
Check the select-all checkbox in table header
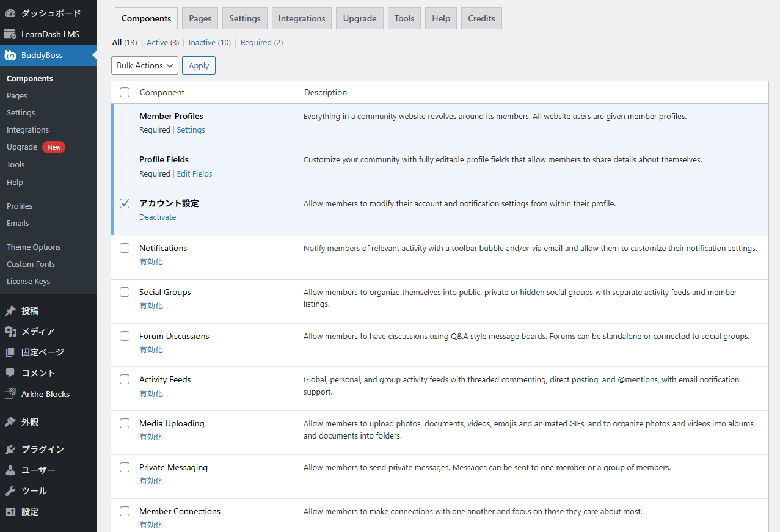[125, 92]
